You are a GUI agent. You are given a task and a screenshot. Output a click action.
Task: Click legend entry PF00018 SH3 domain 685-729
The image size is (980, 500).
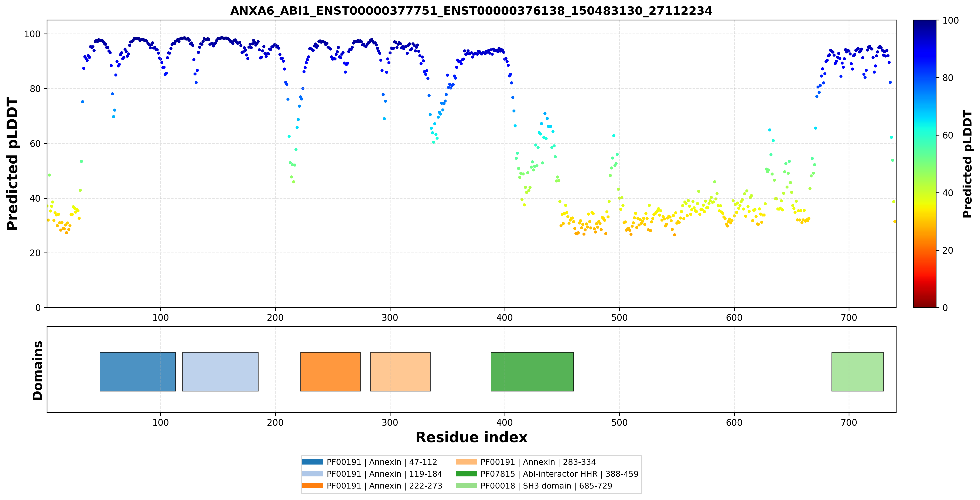point(546,486)
